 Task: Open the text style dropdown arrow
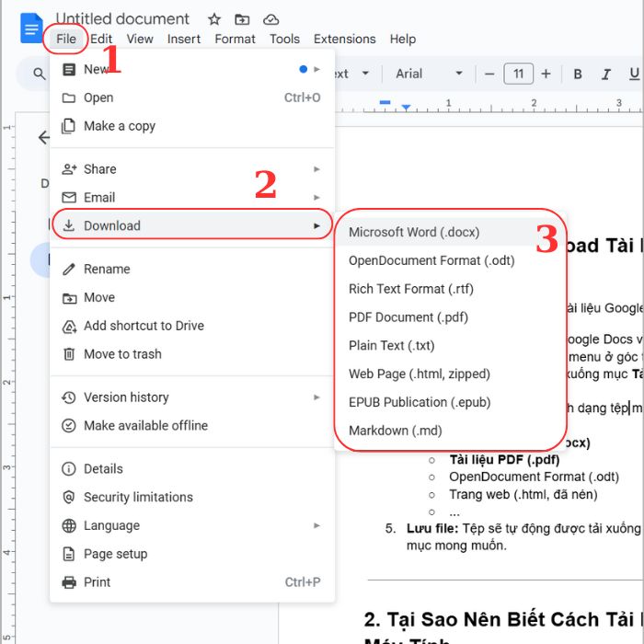(x=365, y=74)
